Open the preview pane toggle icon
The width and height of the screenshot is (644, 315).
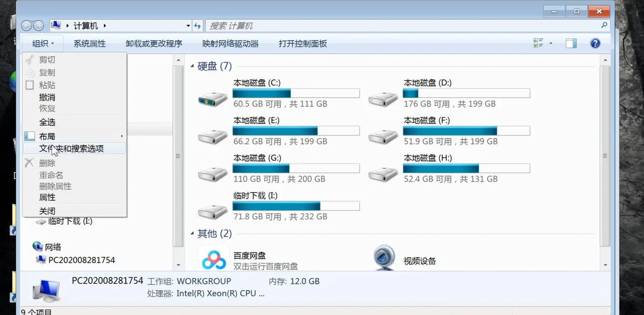[x=571, y=43]
